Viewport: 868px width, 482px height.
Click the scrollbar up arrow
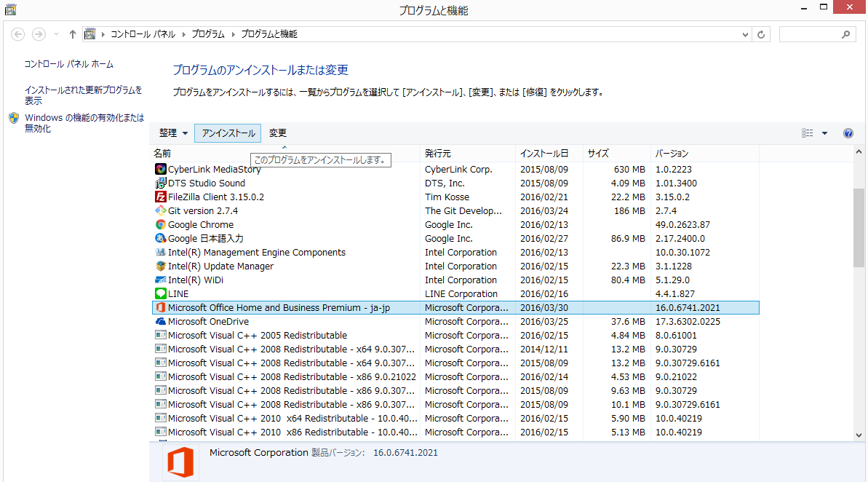tap(859, 151)
